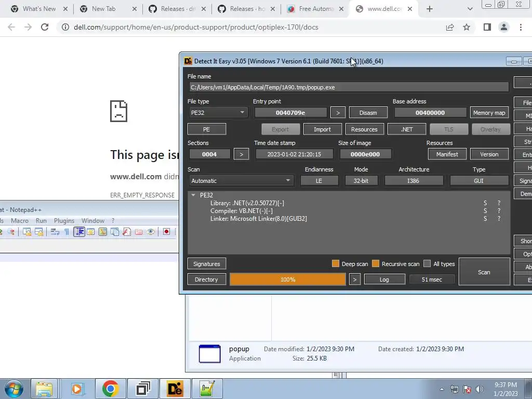Open the Notepad++ Run menu
532x399 pixels.
coord(41,221)
